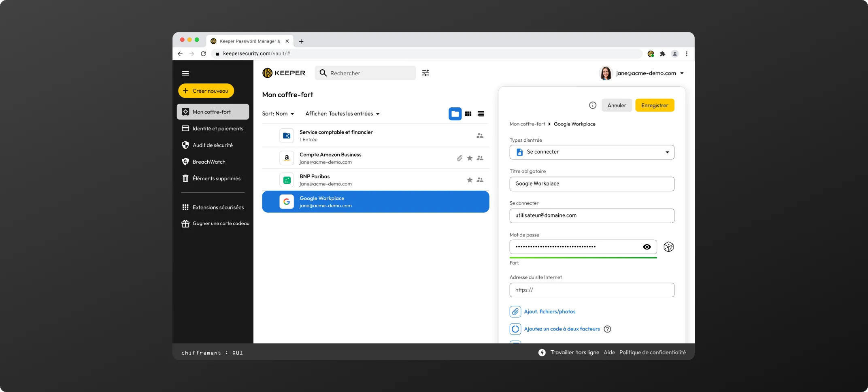Viewport: 868px width, 392px height.
Task: Open Identité et paiements section
Action: 213,128
